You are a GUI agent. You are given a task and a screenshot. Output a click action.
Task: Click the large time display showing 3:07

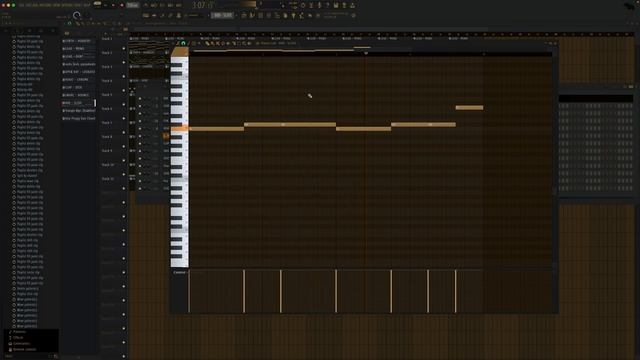tap(202, 5)
